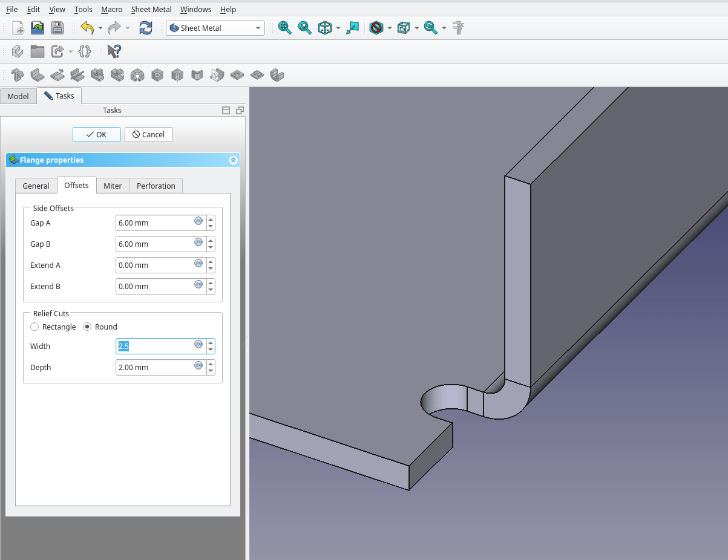Click the Fit Selection zoom icon

(x=304, y=28)
